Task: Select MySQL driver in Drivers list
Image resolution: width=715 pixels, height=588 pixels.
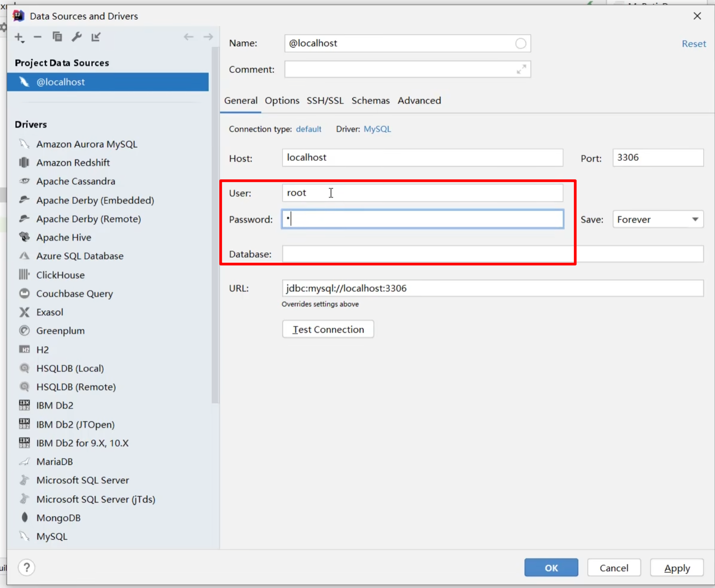Action: coord(52,536)
